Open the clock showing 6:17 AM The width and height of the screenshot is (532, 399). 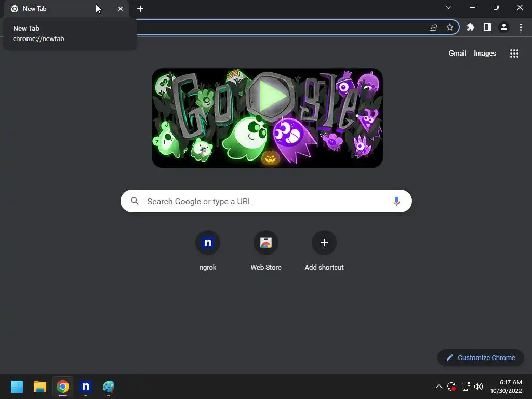(506, 387)
